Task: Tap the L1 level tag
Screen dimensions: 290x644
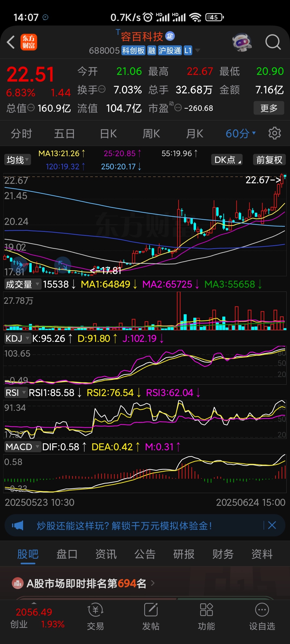Action: point(188,50)
